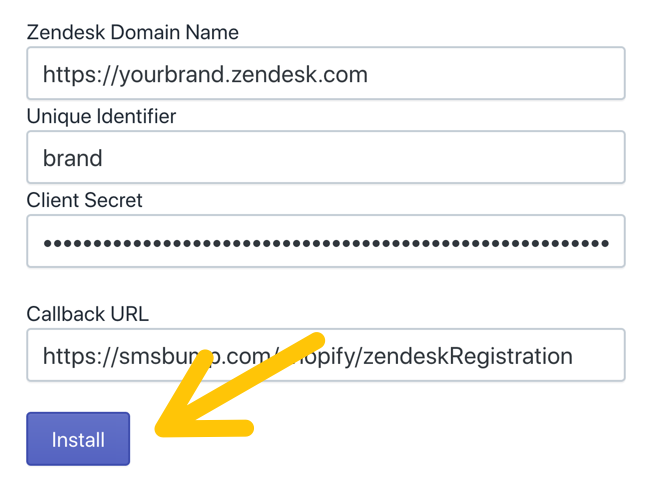Select the Unique Identifier text box
Screen dimensions: 650x491
click(x=326, y=157)
